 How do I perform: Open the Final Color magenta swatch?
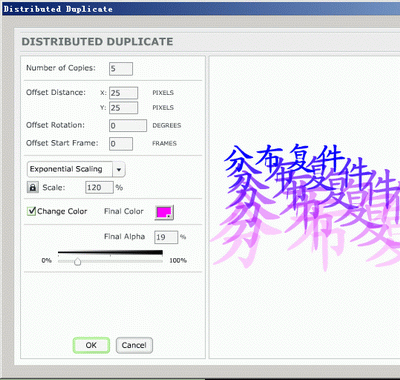point(164,212)
